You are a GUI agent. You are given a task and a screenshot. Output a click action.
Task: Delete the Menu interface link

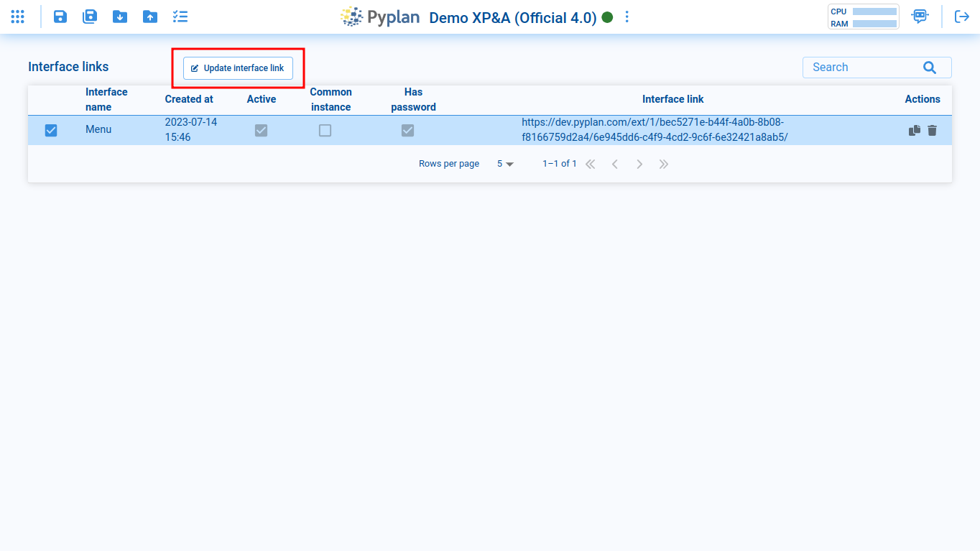[932, 130]
